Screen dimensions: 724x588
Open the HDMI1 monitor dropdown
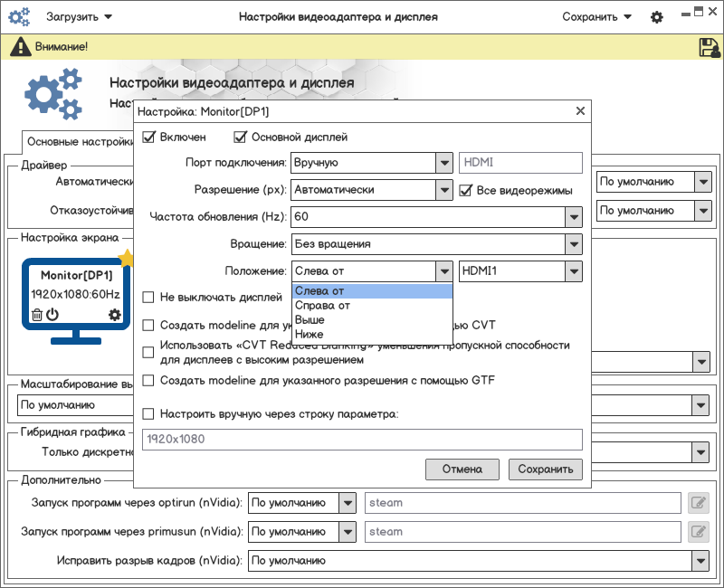pos(572,271)
